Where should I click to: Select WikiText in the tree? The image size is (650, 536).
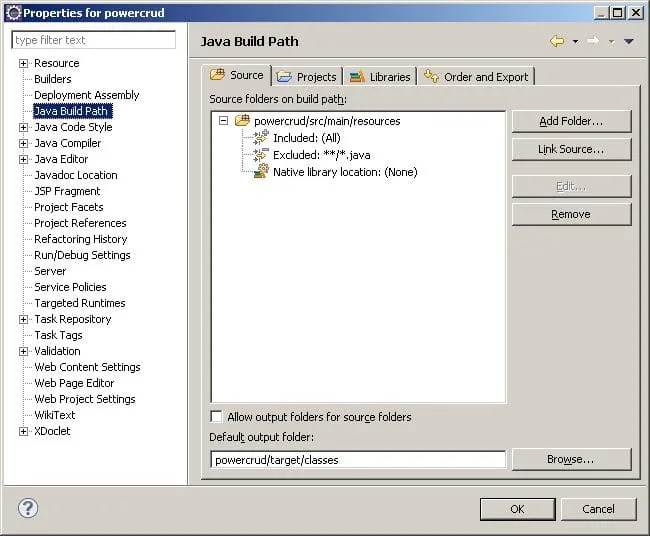coord(55,415)
